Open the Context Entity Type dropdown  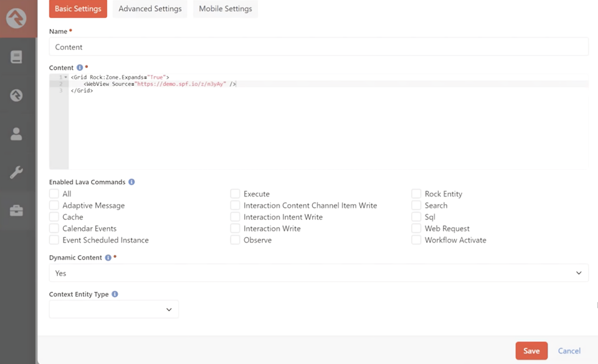(x=113, y=309)
